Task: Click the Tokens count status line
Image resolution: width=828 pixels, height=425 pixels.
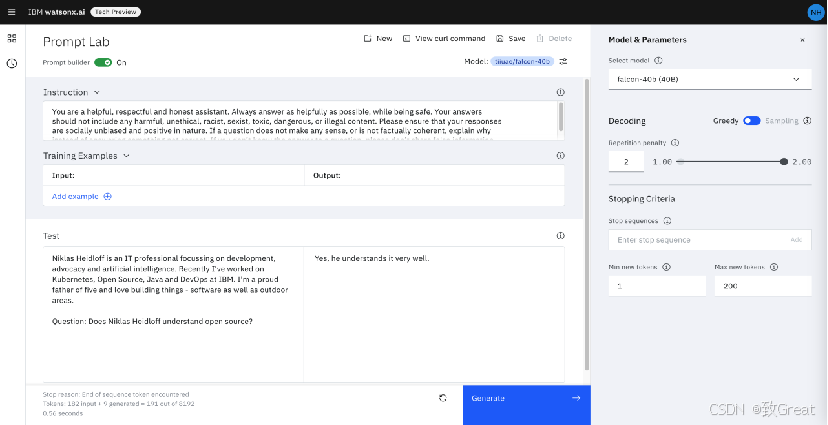Action: click(x=119, y=404)
